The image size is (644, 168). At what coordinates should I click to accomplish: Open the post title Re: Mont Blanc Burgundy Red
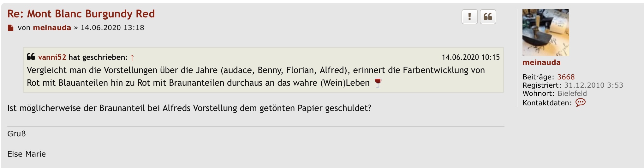pyautogui.click(x=81, y=14)
